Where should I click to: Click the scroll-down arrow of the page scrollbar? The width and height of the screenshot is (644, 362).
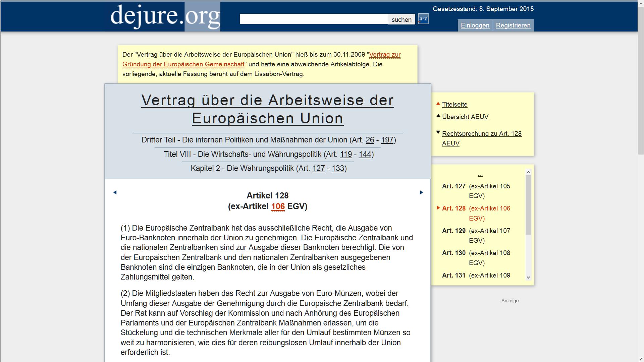coord(640,359)
